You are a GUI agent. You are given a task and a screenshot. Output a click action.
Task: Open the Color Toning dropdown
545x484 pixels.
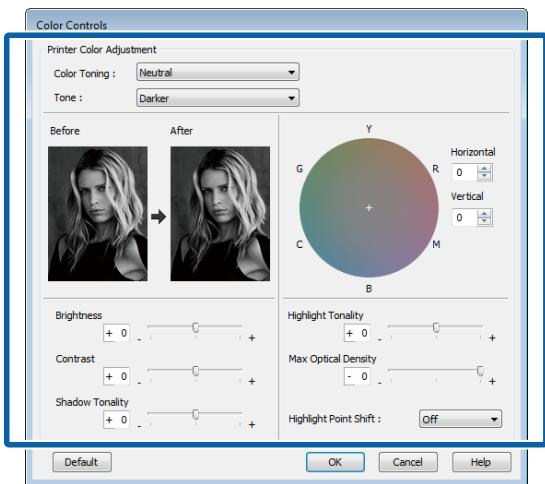pos(218,72)
